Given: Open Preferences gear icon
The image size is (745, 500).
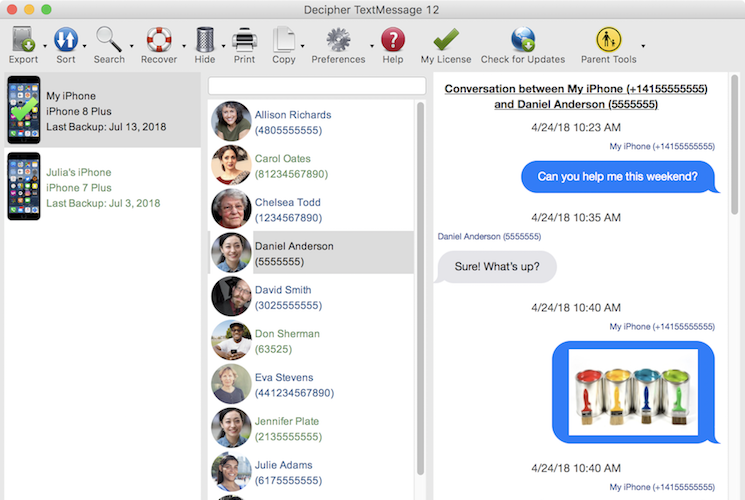Looking at the screenshot, I should tap(338, 40).
